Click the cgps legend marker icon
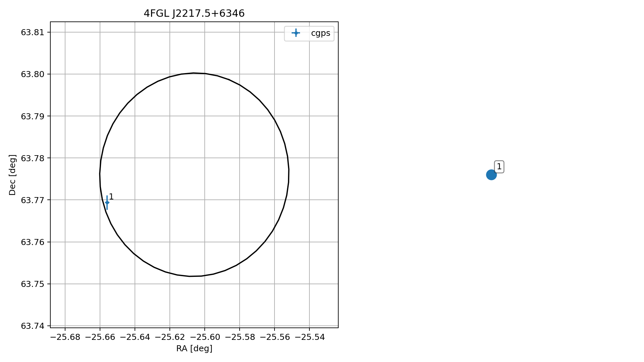The height and width of the screenshot is (362, 644). (296, 33)
